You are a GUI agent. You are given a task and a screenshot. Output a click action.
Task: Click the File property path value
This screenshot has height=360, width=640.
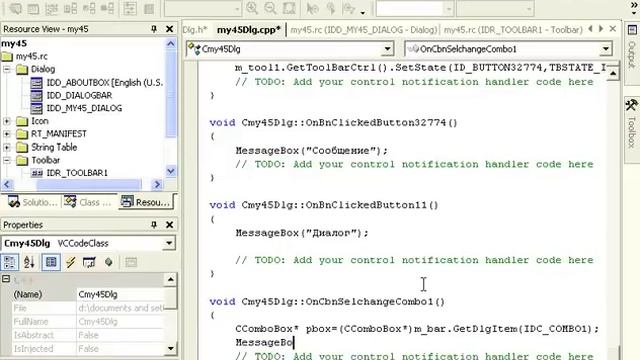coord(120,308)
